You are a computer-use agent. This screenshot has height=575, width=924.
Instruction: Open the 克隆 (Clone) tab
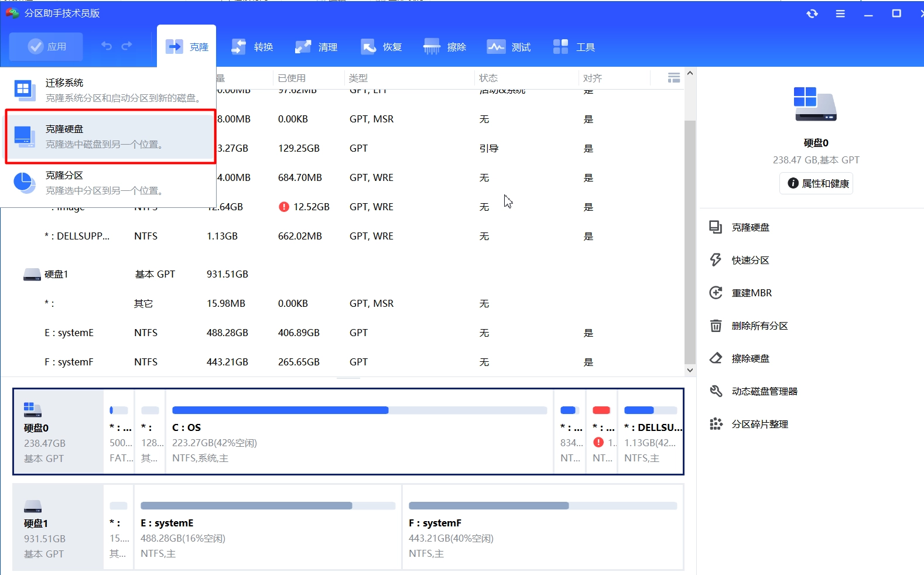pyautogui.click(x=187, y=46)
